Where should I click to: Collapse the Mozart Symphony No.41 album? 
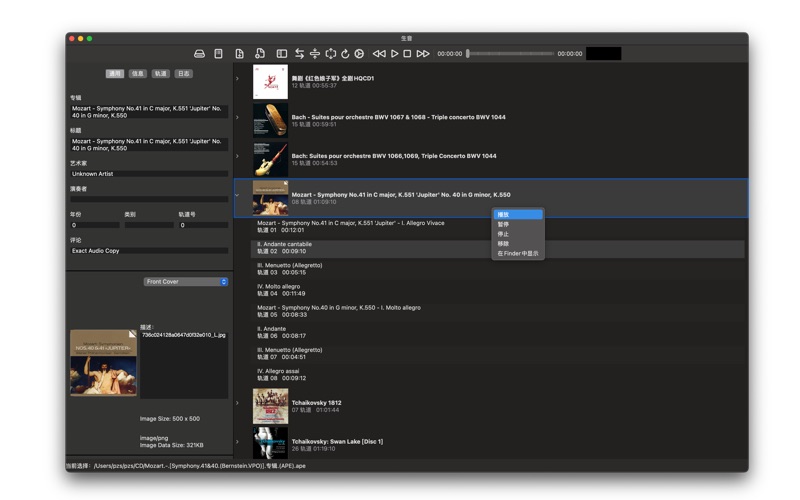[238, 196]
